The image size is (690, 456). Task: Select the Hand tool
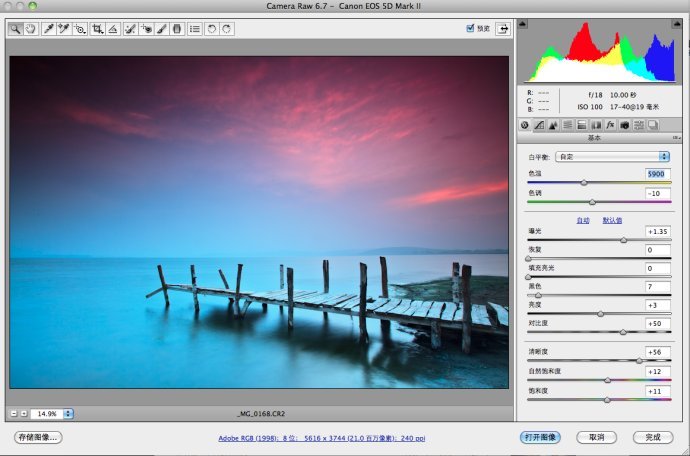pos(30,29)
